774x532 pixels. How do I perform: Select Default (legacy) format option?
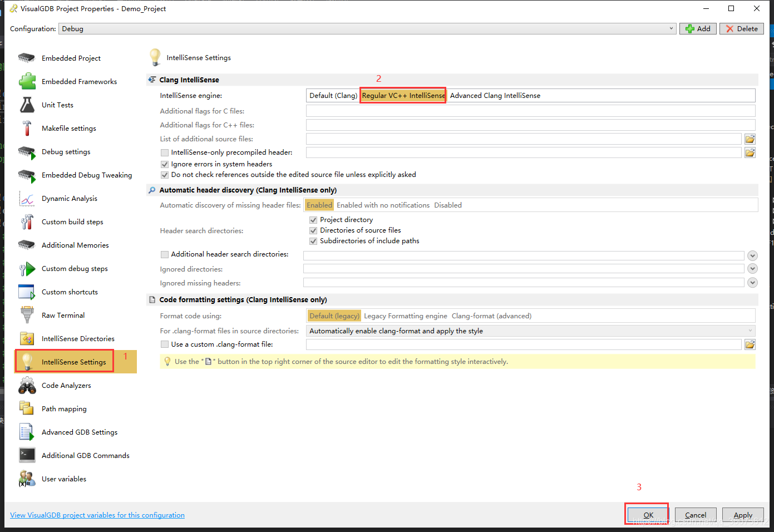pos(334,316)
